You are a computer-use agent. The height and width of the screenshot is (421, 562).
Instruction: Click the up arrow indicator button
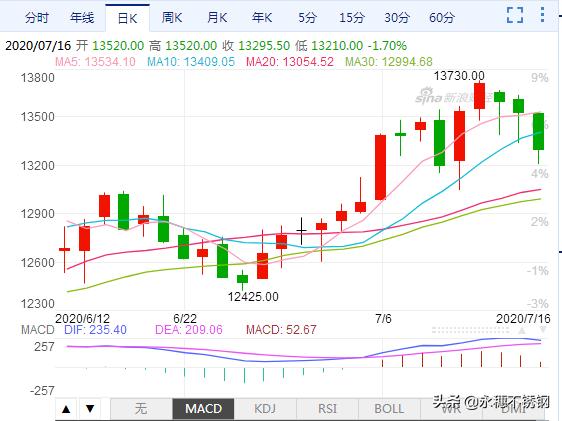pos(66,409)
